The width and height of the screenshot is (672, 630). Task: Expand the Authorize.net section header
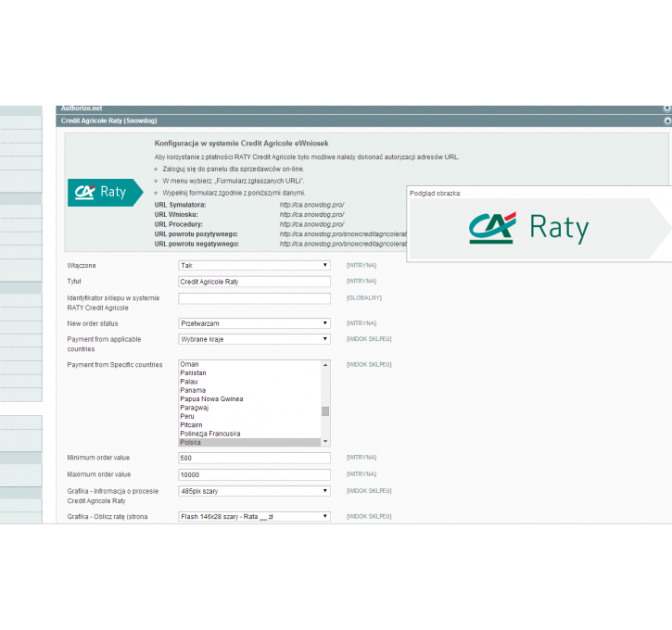(x=363, y=109)
